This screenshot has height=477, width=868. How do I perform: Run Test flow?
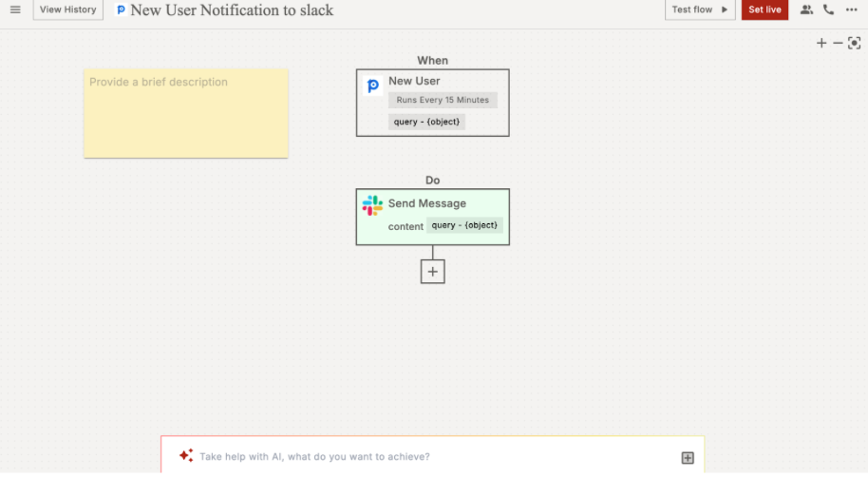(700, 10)
